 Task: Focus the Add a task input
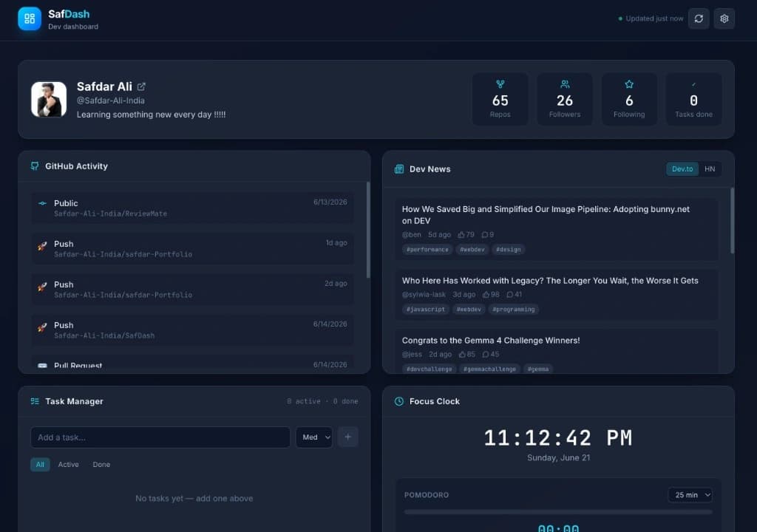coord(160,437)
